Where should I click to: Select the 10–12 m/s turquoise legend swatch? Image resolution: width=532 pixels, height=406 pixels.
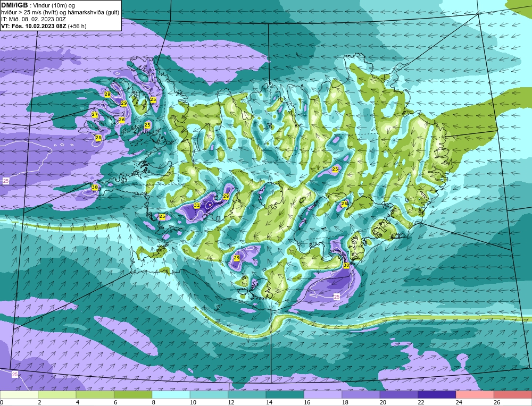click(209, 394)
